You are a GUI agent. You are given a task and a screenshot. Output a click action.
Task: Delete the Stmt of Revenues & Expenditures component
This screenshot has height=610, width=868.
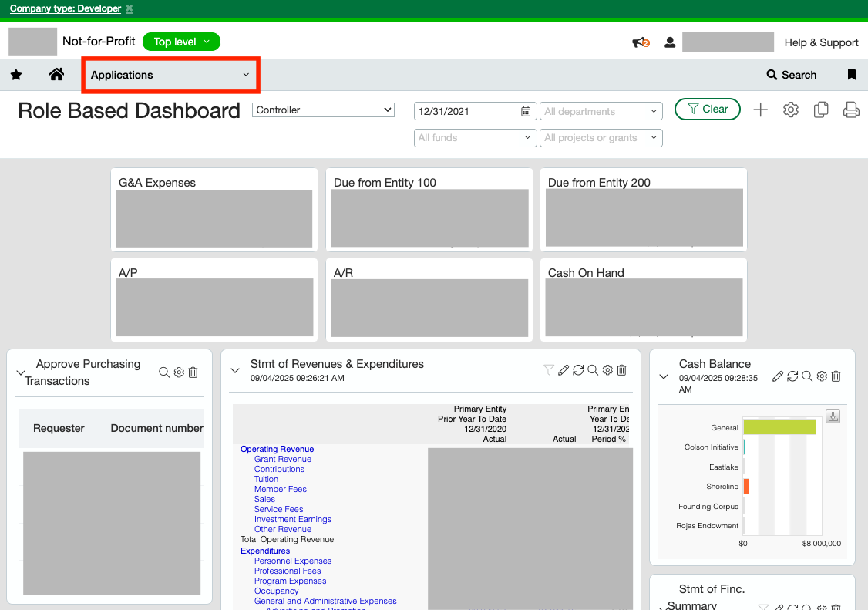621,370
